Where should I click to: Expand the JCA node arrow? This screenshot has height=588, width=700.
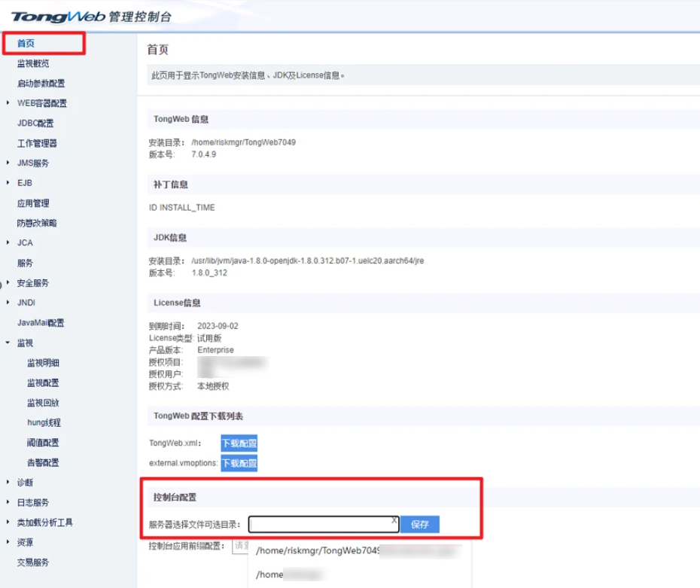(x=8, y=242)
